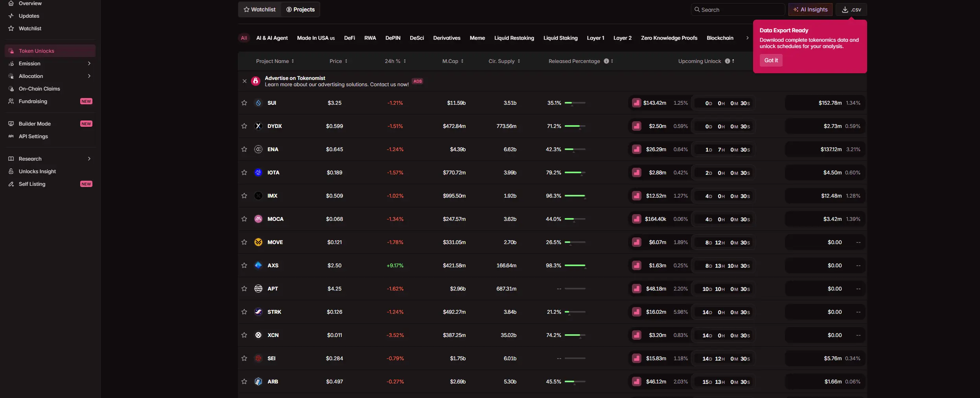Viewport: 980px width, 398px height.
Task: Show more categories with right chevron
Action: pos(747,38)
